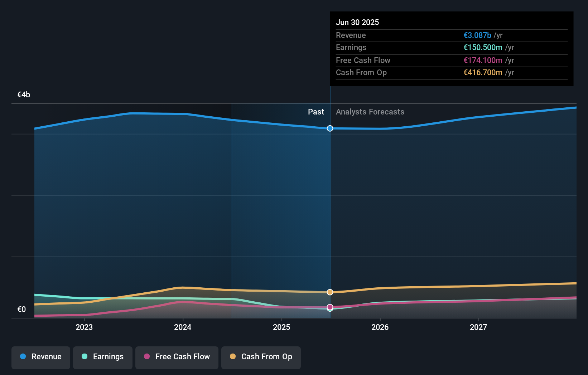Open the Analysts Forecasts section label
The height and width of the screenshot is (375, 588).
pos(370,112)
